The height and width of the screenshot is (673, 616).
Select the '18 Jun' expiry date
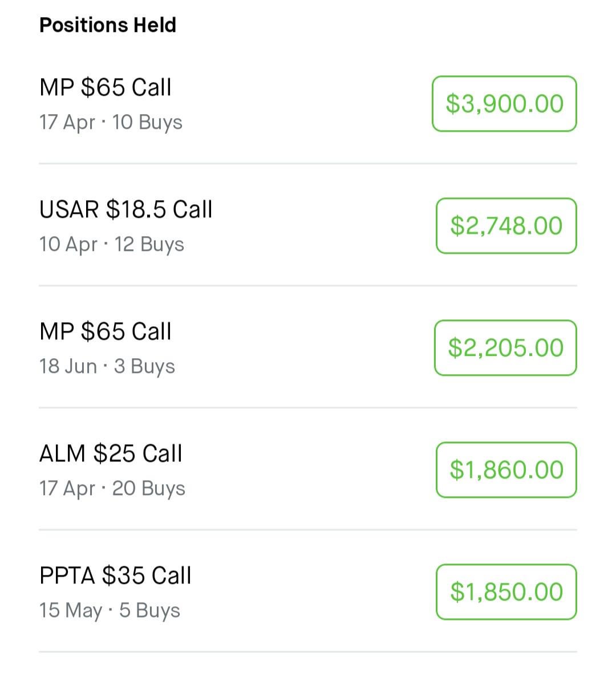coord(68,367)
